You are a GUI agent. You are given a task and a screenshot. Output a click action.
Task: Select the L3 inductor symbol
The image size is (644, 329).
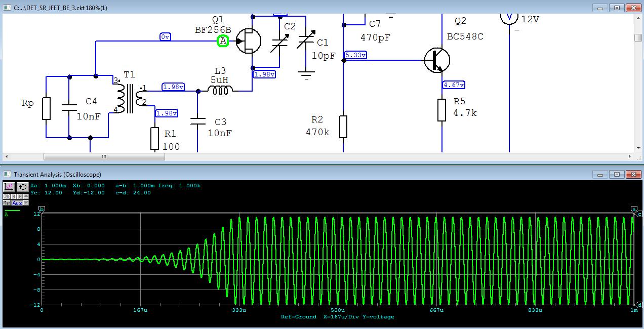[220, 91]
